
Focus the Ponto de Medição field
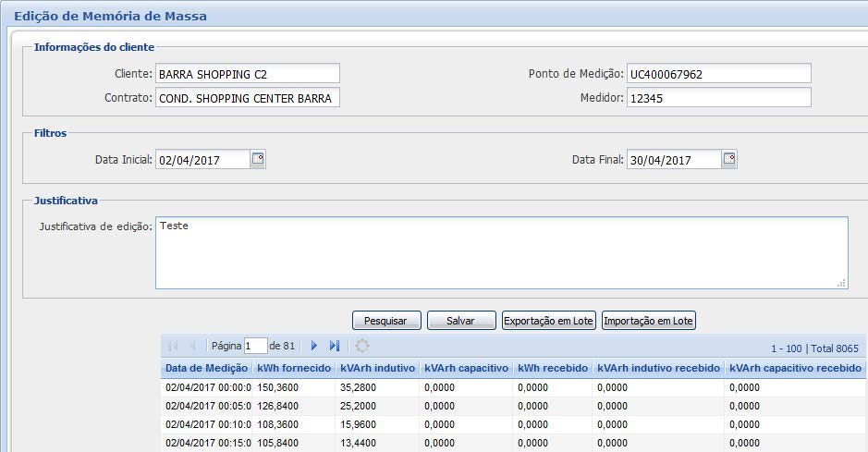coord(719,74)
